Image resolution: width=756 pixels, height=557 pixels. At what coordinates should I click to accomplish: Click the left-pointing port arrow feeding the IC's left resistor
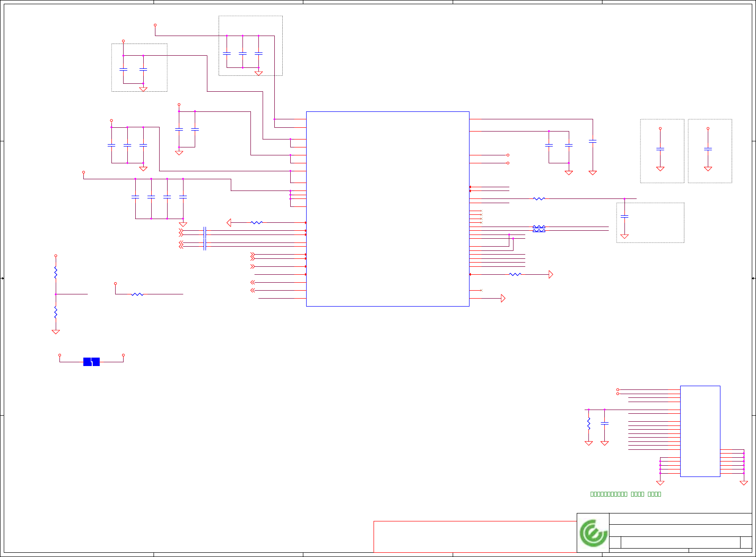point(229,223)
